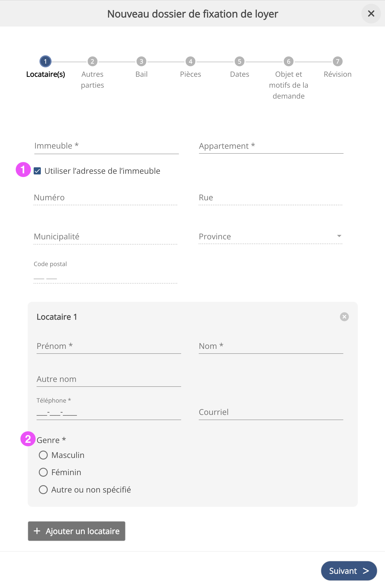Go to step 7 Révision circle
Viewport: 385px width, 588px height.
tap(337, 62)
